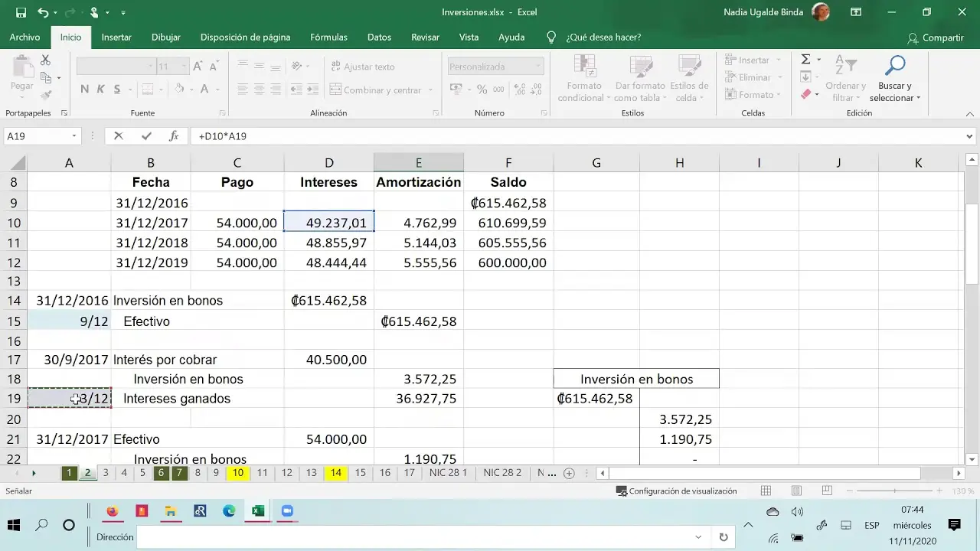Copy the selection
The width and height of the screenshot is (980, 551).
click(45, 77)
